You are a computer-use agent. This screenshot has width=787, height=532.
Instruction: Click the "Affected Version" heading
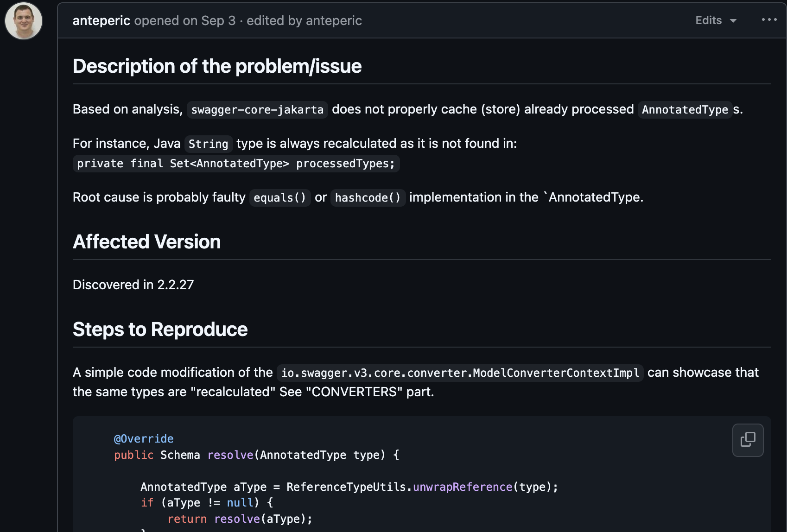146,242
